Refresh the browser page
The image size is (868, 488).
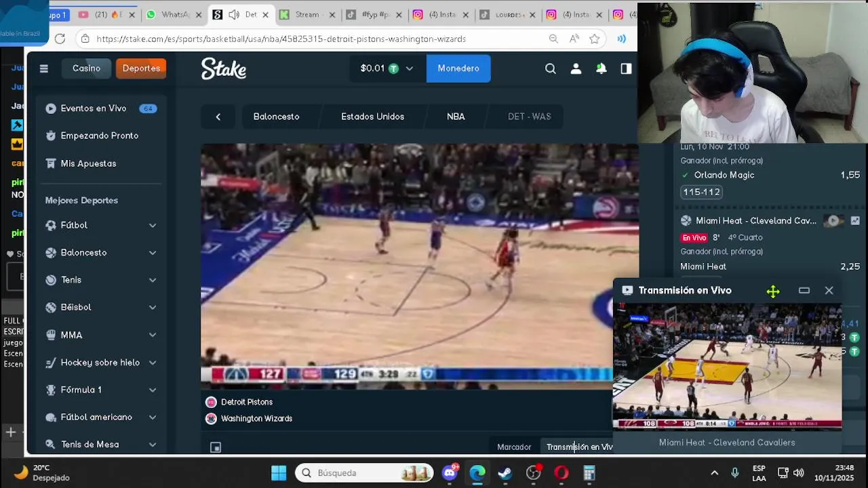(x=60, y=39)
